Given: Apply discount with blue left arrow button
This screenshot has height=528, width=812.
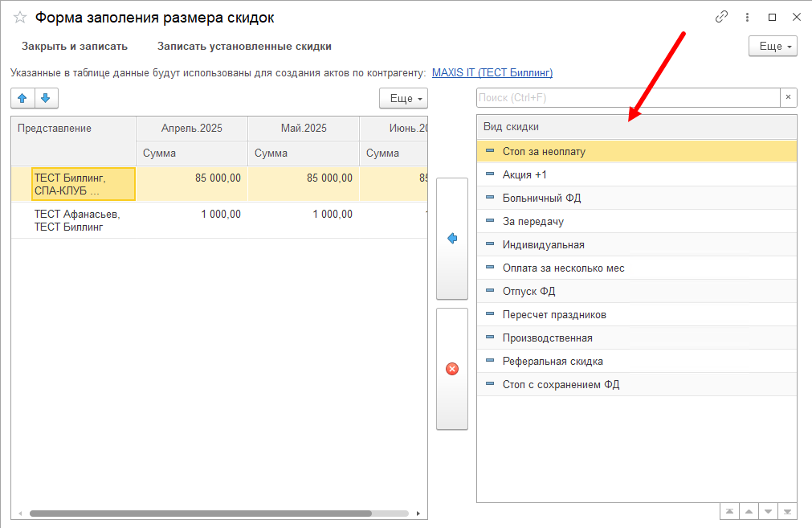Looking at the screenshot, I should 452,239.
